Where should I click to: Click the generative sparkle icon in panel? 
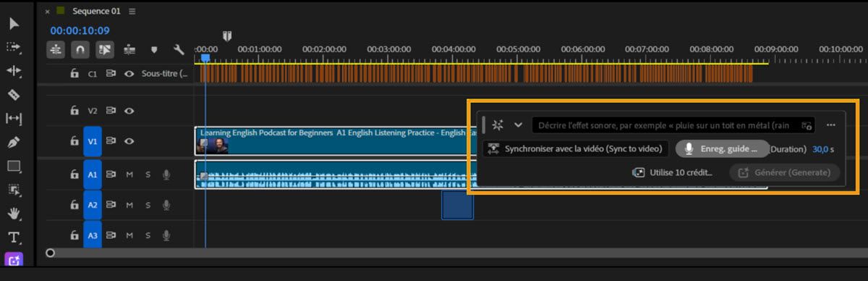(x=498, y=125)
